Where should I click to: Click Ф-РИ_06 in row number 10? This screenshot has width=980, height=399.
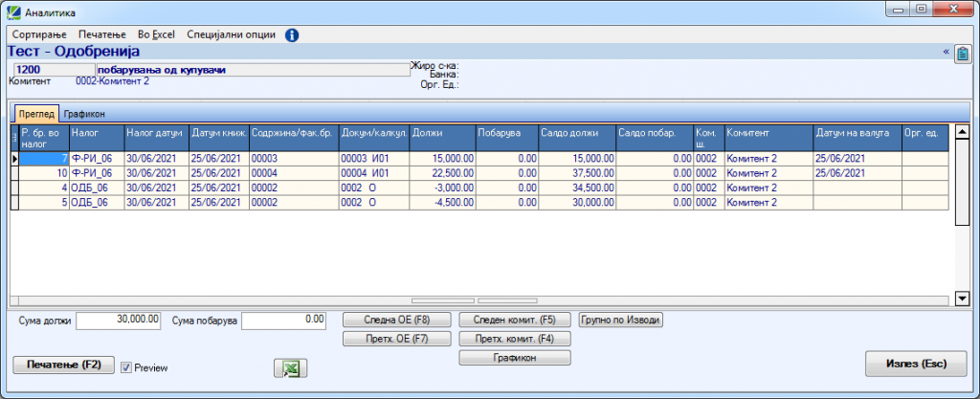(97, 173)
